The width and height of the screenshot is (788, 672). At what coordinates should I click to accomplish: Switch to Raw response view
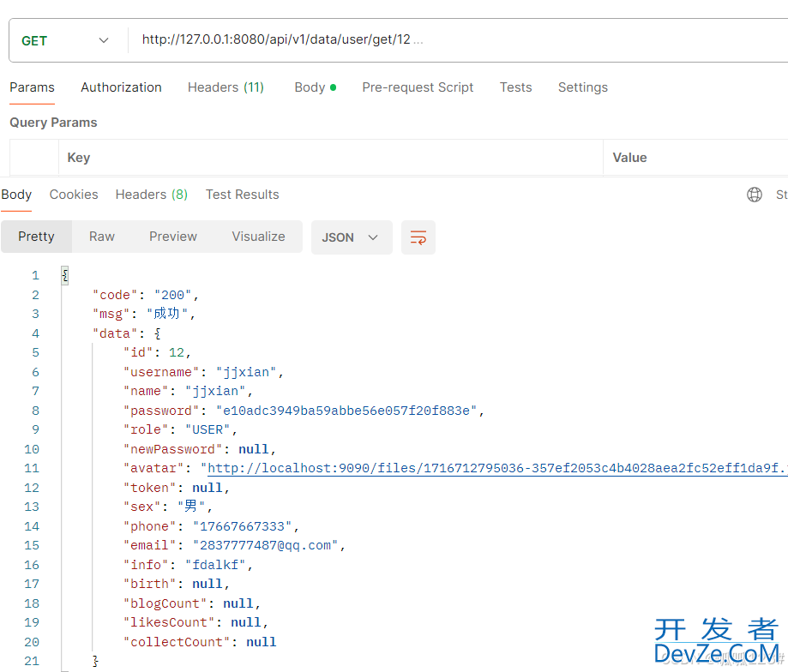(102, 237)
